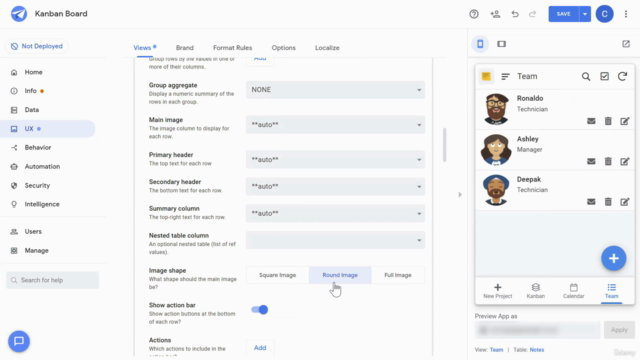640x360 pixels.
Task: Open the Primary header dropdown
Action: tap(335, 160)
